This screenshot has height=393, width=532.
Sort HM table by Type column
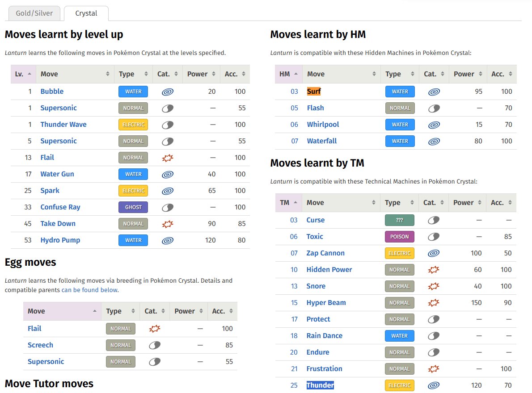400,74
